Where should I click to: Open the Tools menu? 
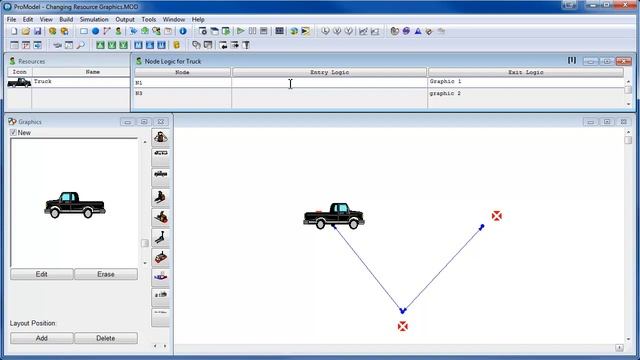pyautogui.click(x=149, y=19)
